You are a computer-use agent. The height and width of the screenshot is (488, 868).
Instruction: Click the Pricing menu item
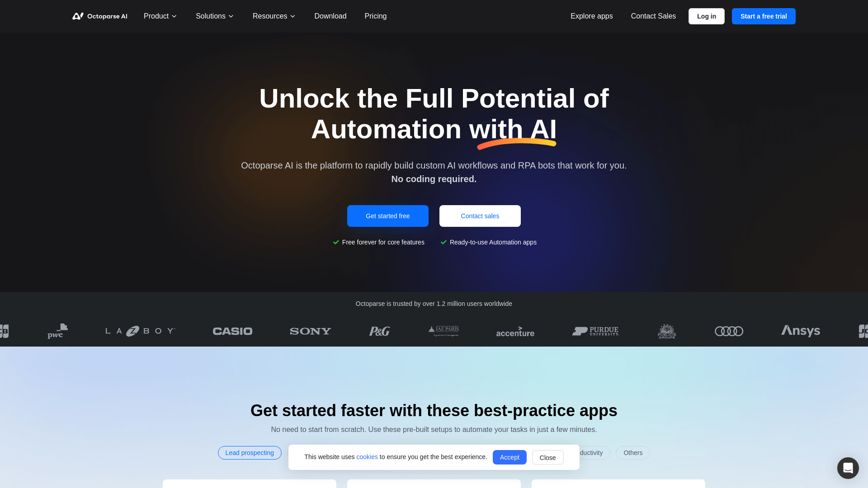click(x=376, y=16)
